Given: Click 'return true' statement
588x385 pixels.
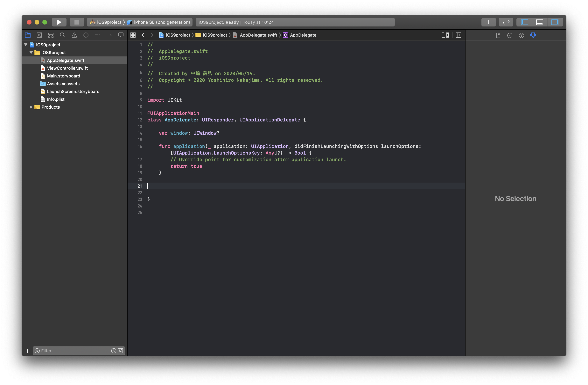Looking at the screenshot, I should click(186, 166).
